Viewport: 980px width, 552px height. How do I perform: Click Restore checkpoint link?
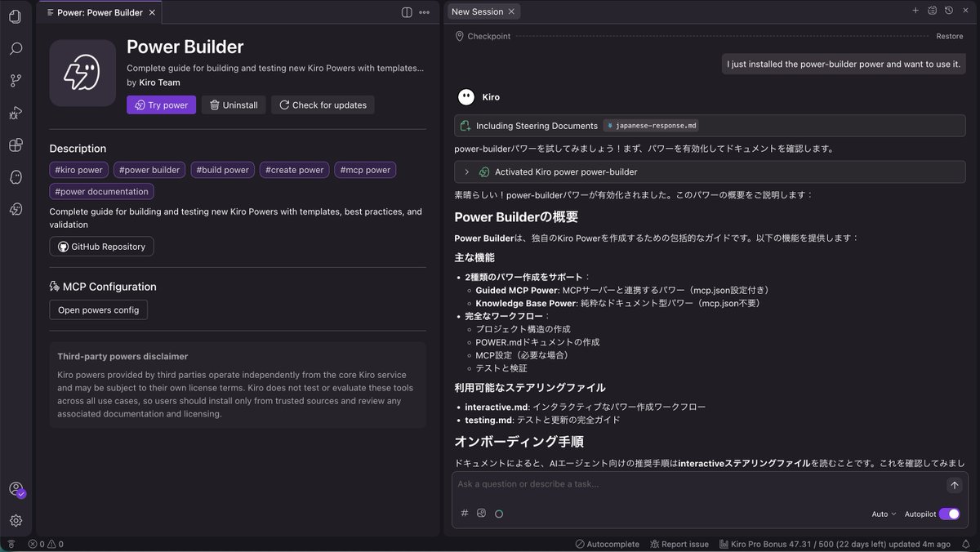(x=949, y=36)
